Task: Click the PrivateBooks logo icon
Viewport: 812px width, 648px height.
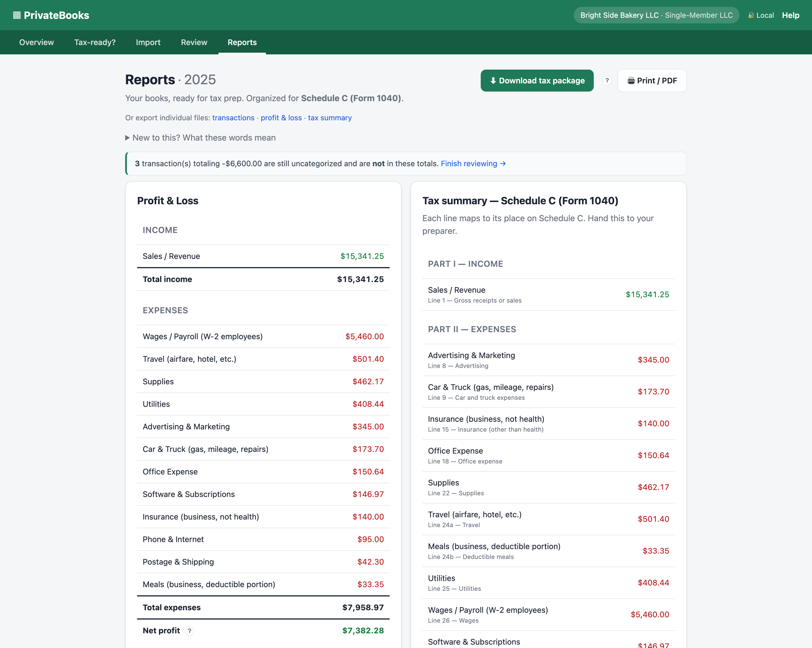Action: [17, 15]
